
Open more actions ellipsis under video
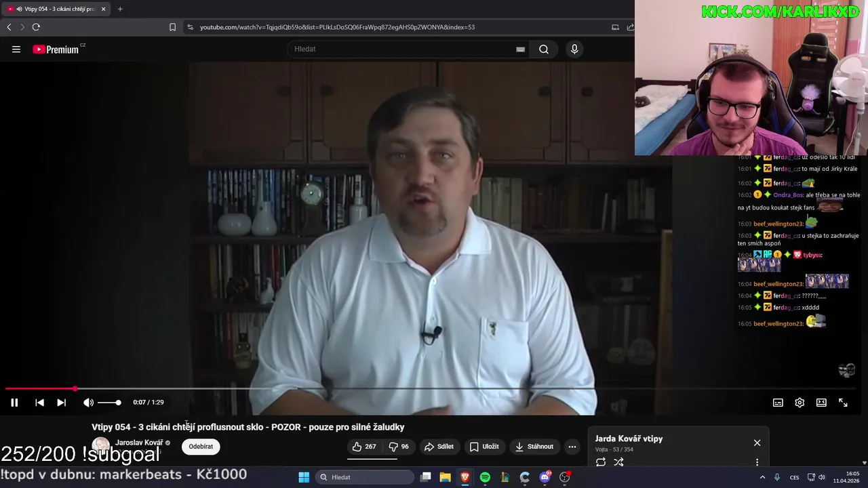click(x=572, y=447)
